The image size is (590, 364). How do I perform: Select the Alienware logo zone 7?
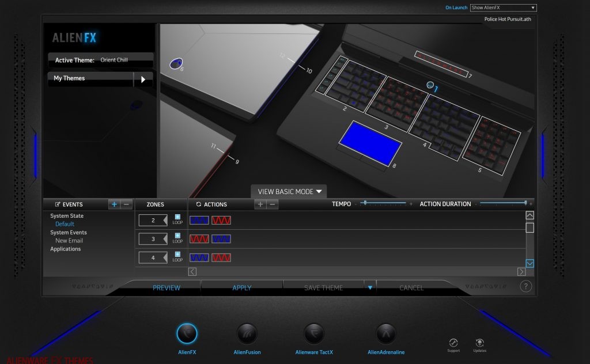pos(441,64)
